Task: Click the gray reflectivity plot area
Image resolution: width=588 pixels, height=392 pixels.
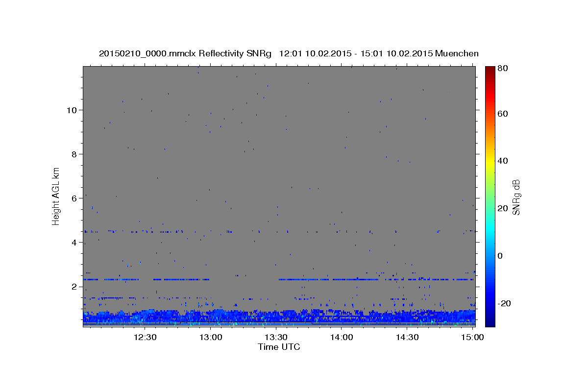Action: point(279,196)
